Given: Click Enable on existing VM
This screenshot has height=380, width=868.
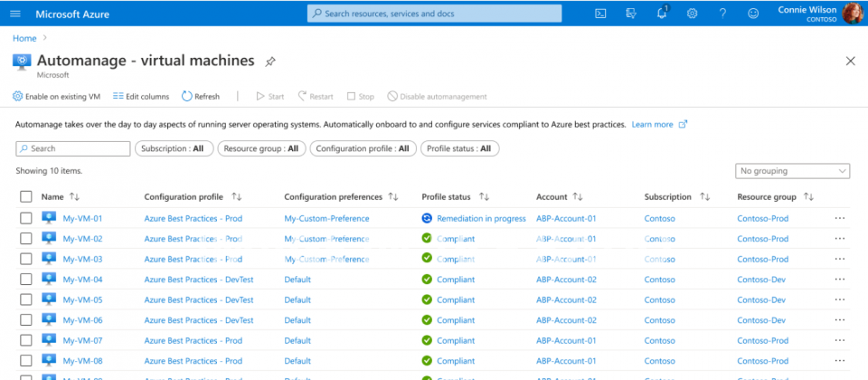Looking at the screenshot, I should click(56, 97).
